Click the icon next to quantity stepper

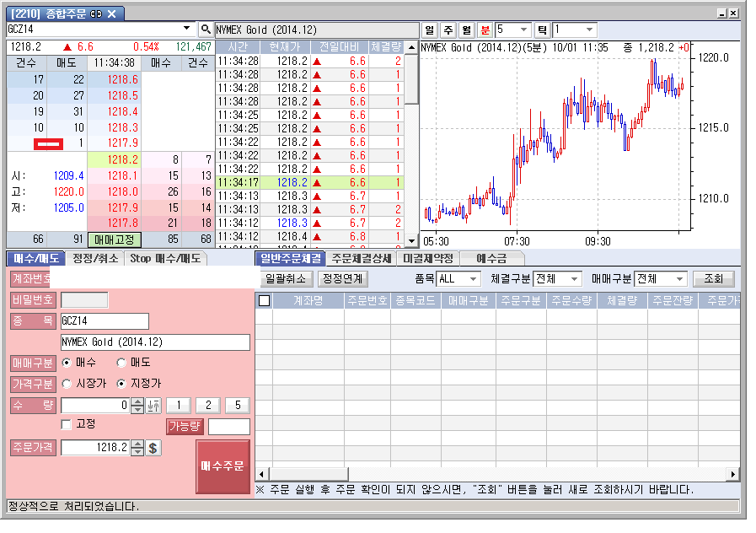pyautogui.click(x=153, y=406)
